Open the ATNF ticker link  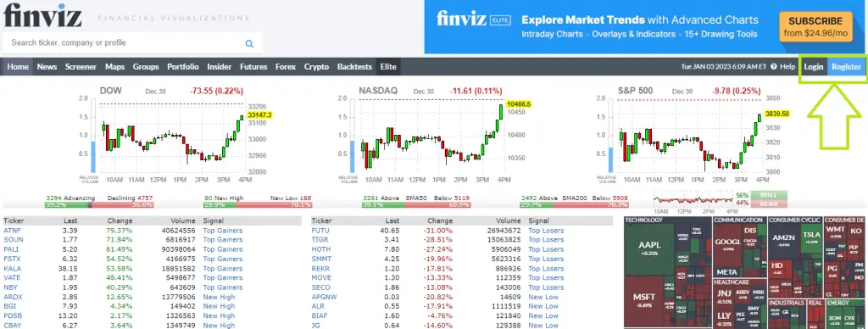(x=13, y=231)
